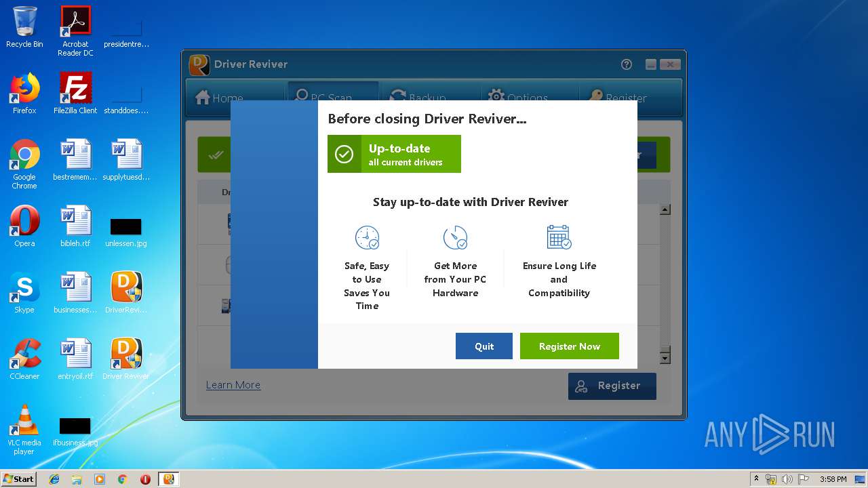Select the entryoil.rtf document

pos(75,359)
